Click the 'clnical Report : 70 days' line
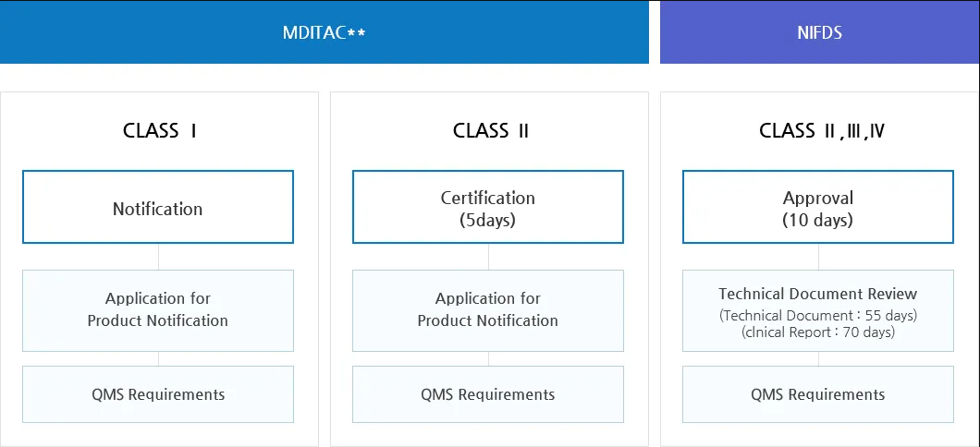The image size is (980, 447). tap(817, 332)
